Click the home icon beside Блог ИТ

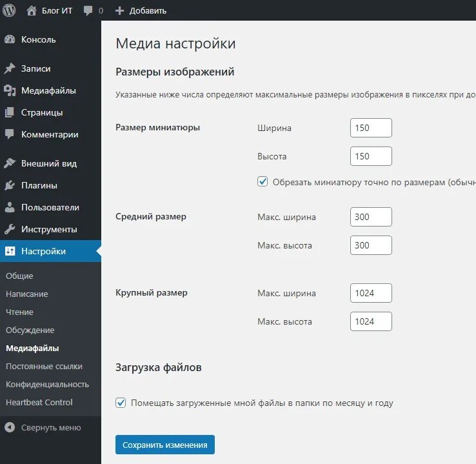(x=31, y=10)
